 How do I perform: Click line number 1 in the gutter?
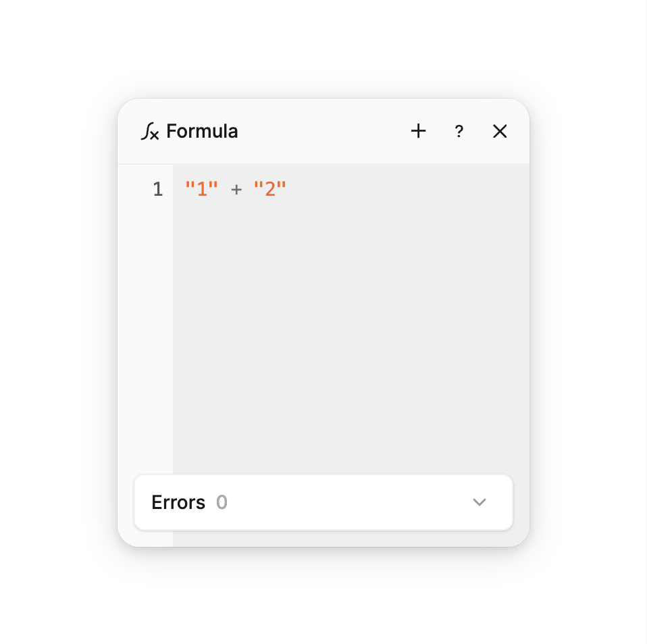157,189
